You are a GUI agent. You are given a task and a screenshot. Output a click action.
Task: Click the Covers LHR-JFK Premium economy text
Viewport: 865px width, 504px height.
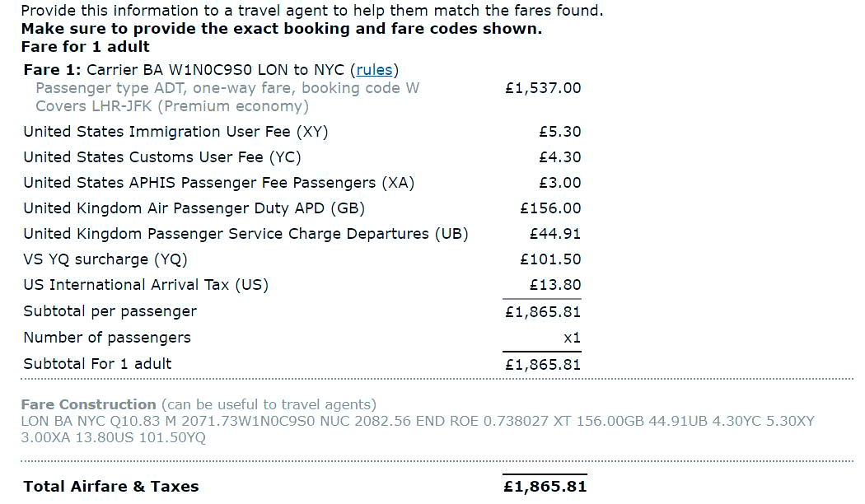172,106
